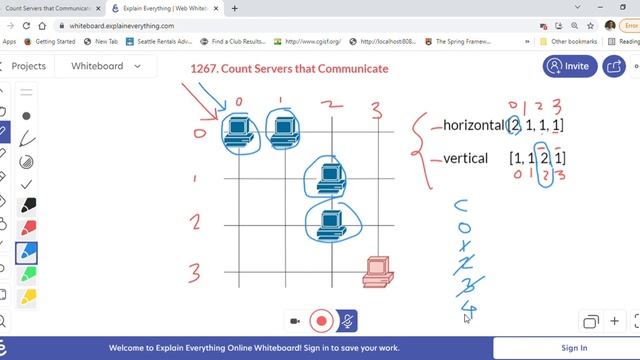Click the pink server at bottom-right grid
This screenshot has height=360, width=640.
[378, 271]
